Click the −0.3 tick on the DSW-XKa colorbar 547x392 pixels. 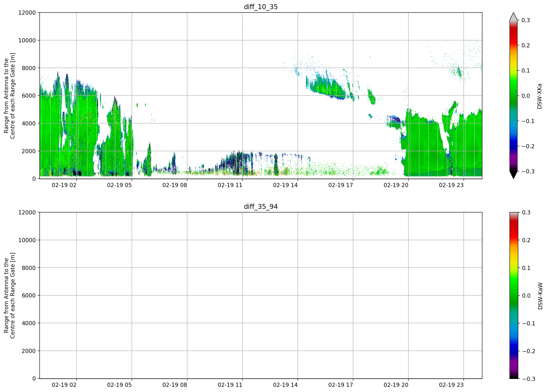(x=528, y=171)
